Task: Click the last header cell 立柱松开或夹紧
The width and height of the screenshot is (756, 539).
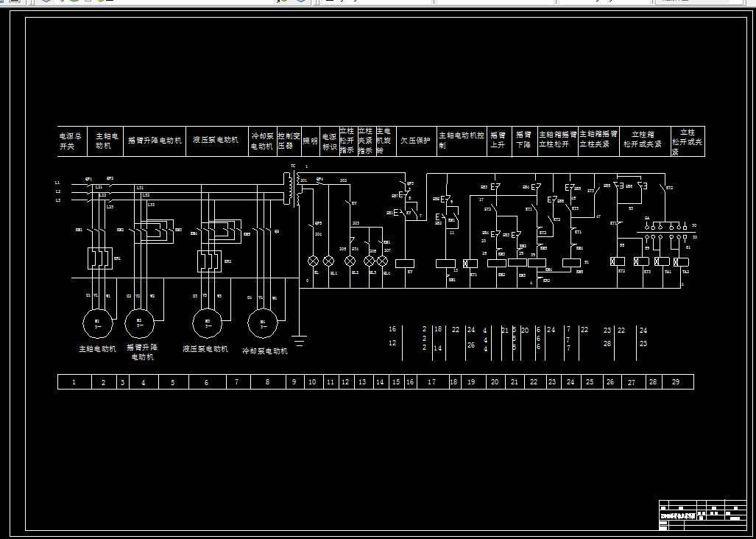Action: pos(688,141)
